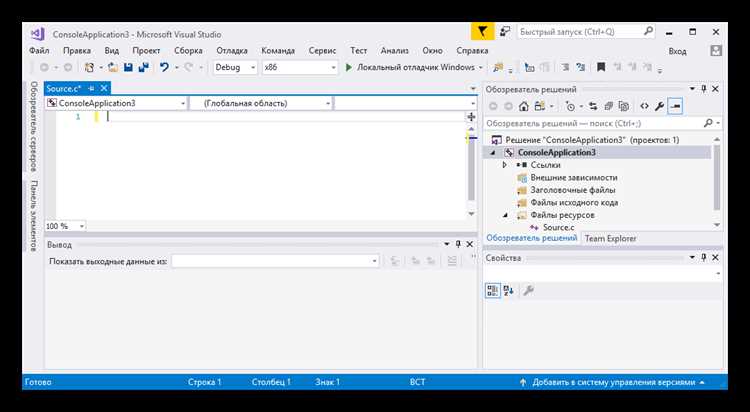
Task: Toggle auto-hide pin on the Свойства panel
Action: click(x=704, y=257)
